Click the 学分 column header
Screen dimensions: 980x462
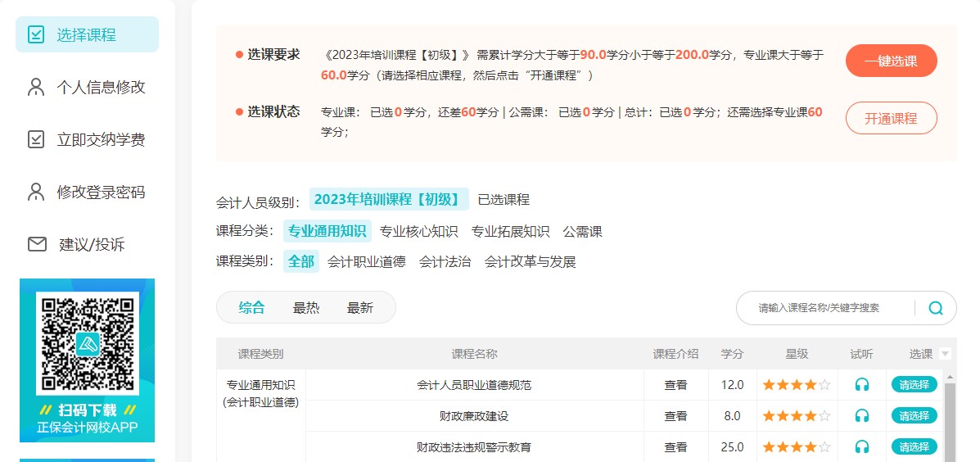733,354
